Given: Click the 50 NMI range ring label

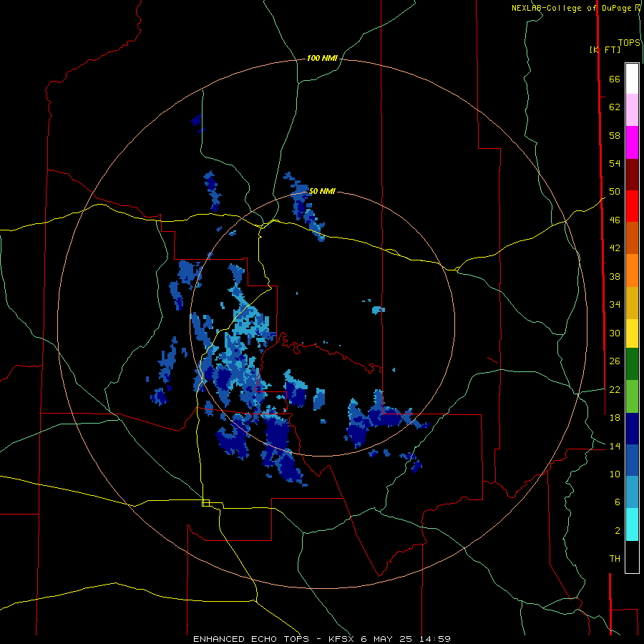Looking at the screenshot, I should click(x=322, y=191).
